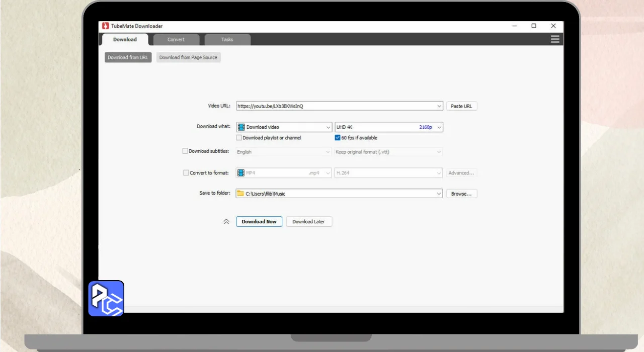Tick the Convert to format checkbox
The image size is (644, 352).
click(186, 172)
